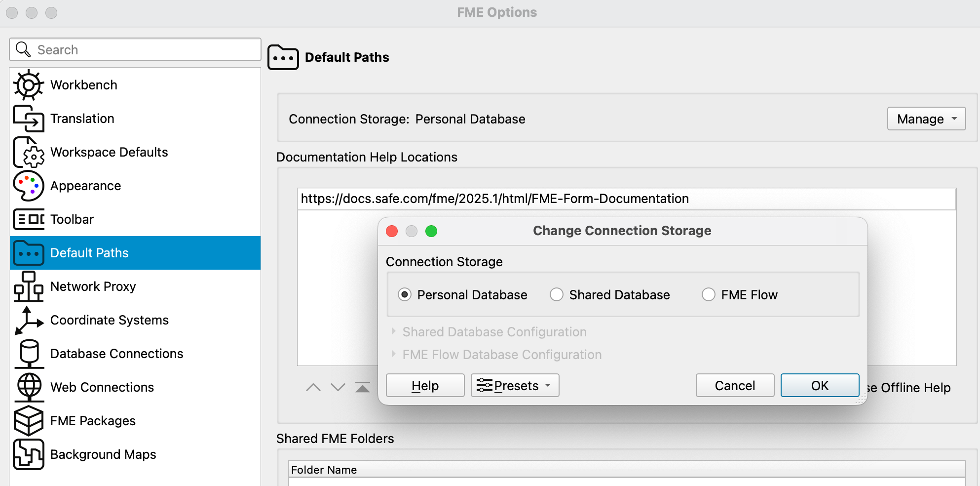980x486 pixels.
Task: Expand FME Flow Database Configuration section
Action: click(x=393, y=354)
